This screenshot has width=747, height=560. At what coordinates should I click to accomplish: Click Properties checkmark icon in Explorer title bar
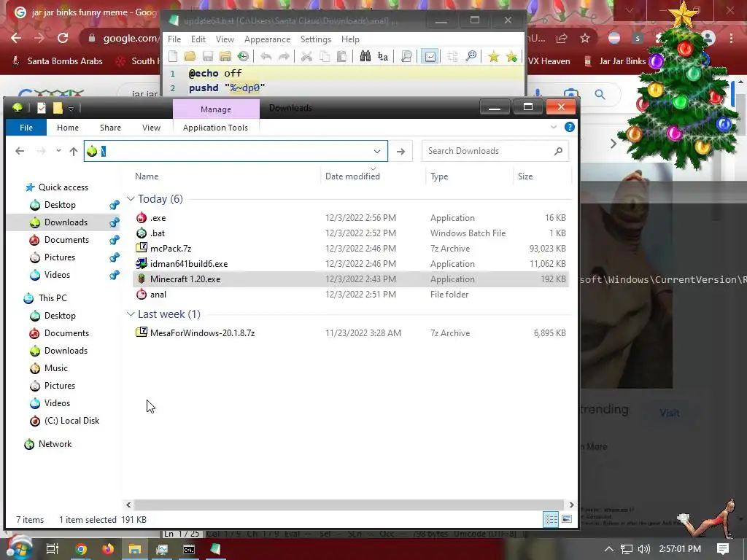[42, 108]
